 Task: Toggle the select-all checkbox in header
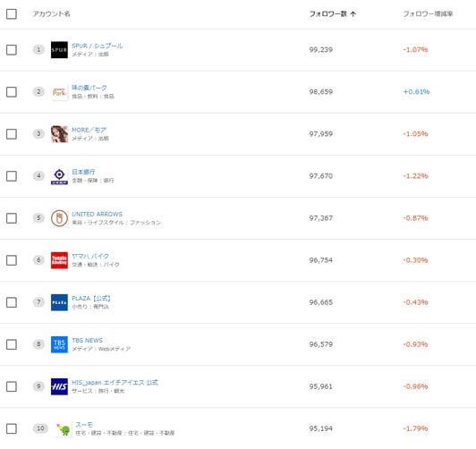tap(12, 14)
